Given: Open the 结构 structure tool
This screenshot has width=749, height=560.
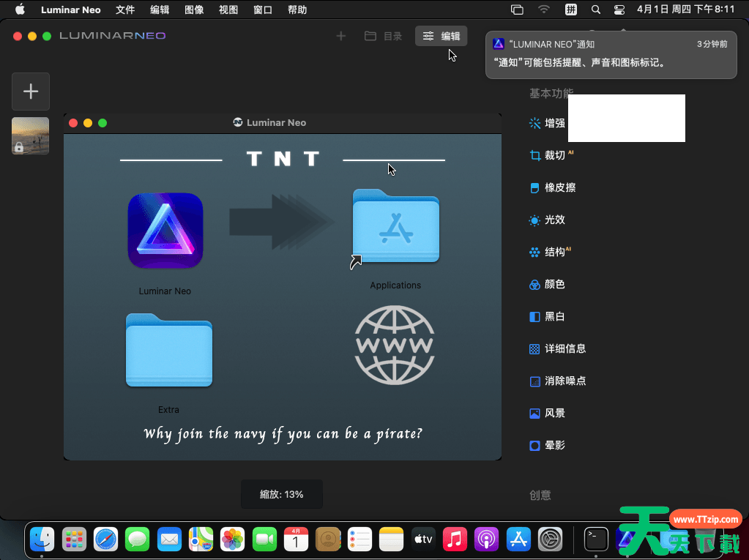Looking at the screenshot, I should click(x=551, y=252).
